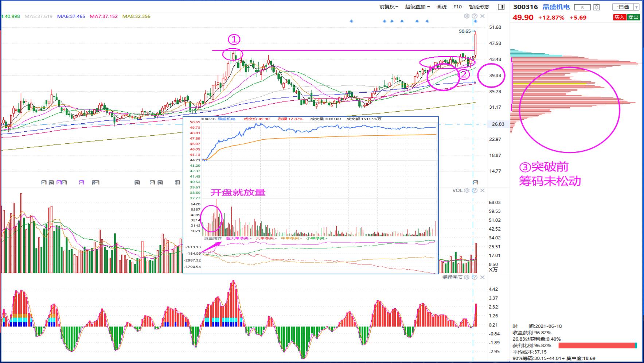Open main K-line chart settings gear

point(467,16)
